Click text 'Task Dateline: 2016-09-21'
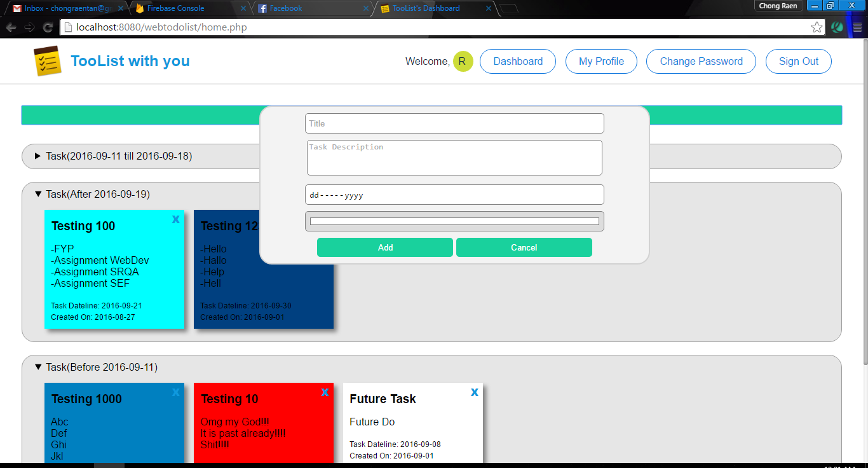868x468 pixels. point(97,306)
